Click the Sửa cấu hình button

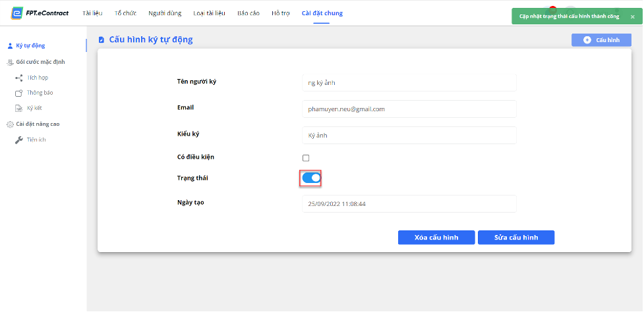[516, 238]
